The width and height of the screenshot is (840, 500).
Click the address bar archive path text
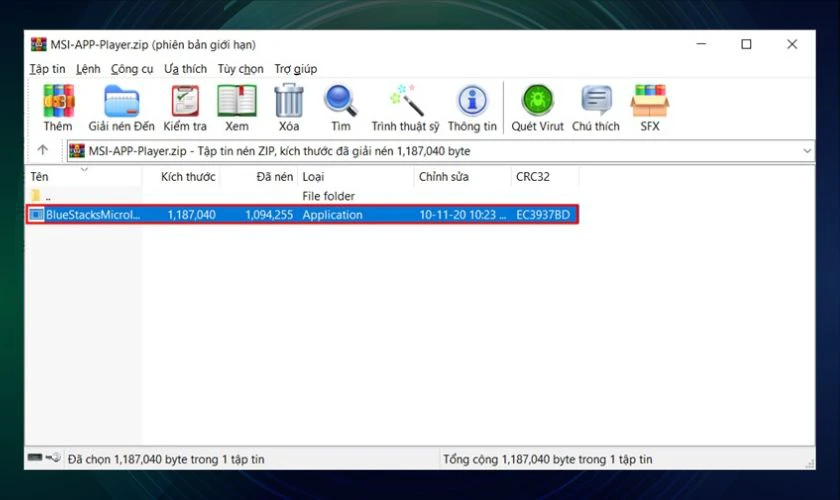tap(280, 151)
